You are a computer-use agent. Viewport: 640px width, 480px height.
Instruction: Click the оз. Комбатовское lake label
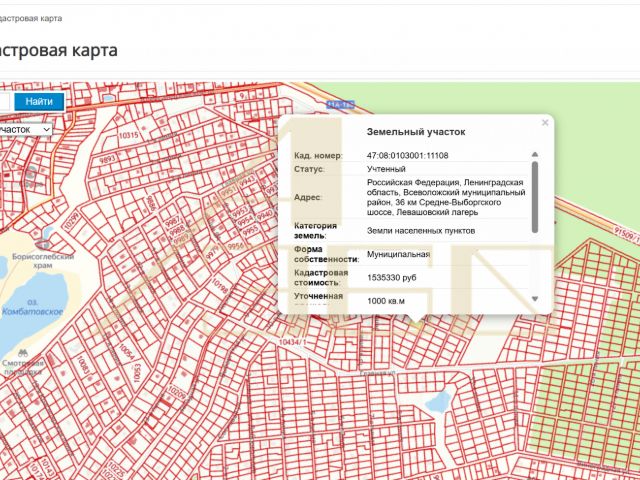[32, 307]
